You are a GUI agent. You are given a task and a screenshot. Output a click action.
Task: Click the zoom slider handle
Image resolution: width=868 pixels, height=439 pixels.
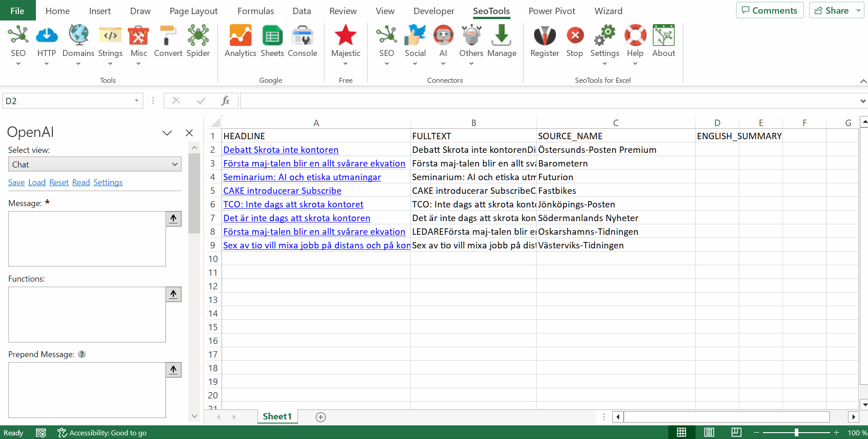click(x=797, y=433)
